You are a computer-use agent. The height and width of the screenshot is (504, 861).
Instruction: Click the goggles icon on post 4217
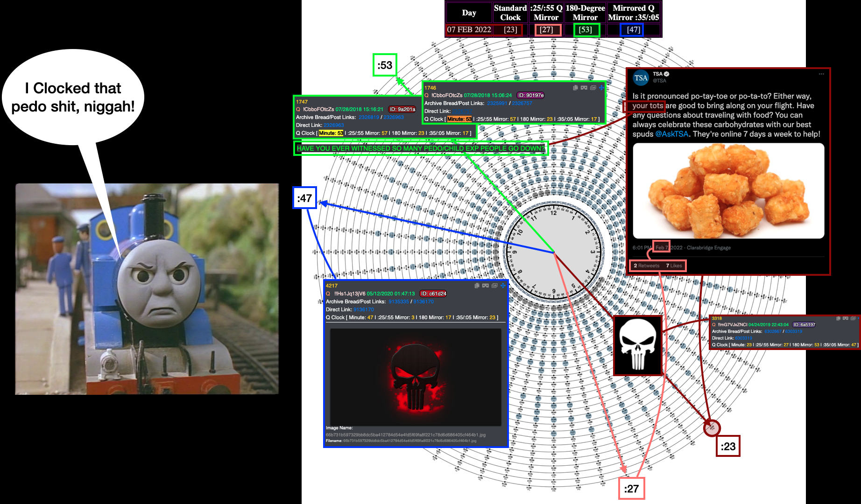[486, 286]
